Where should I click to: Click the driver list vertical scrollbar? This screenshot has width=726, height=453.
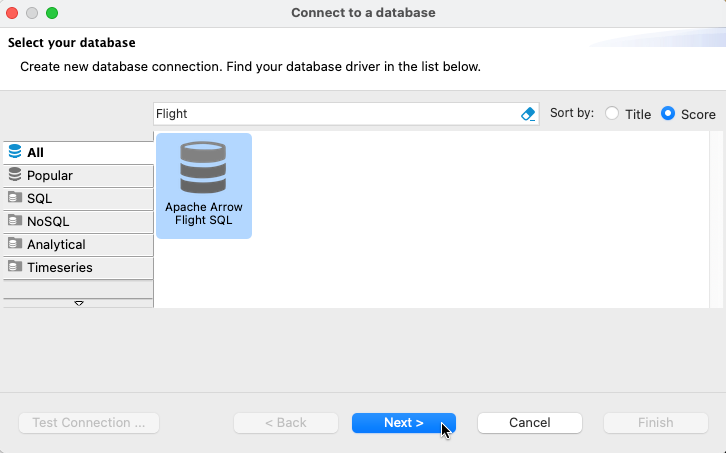point(716,219)
